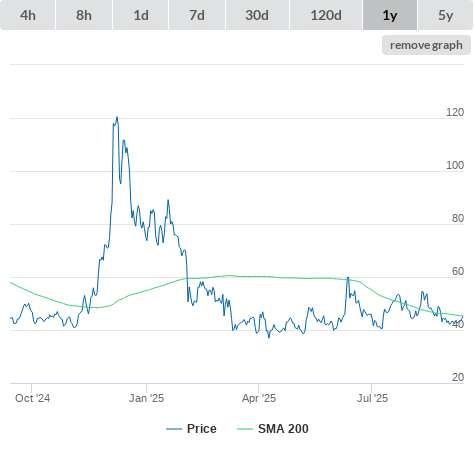Screen dimensions: 474x455
Task: Click the June price spike at 60
Action: click(348, 278)
